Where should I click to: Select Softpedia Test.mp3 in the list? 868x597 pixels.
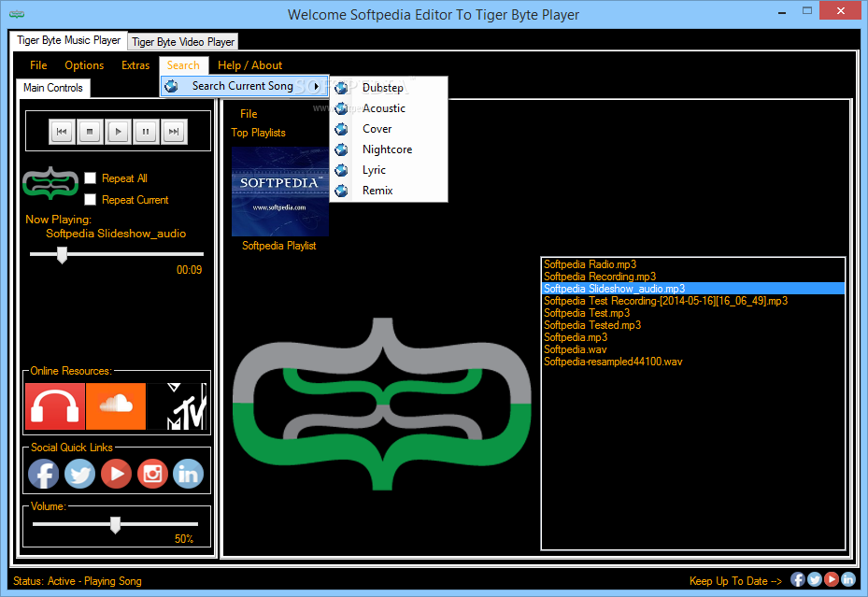(x=693, y=313)
